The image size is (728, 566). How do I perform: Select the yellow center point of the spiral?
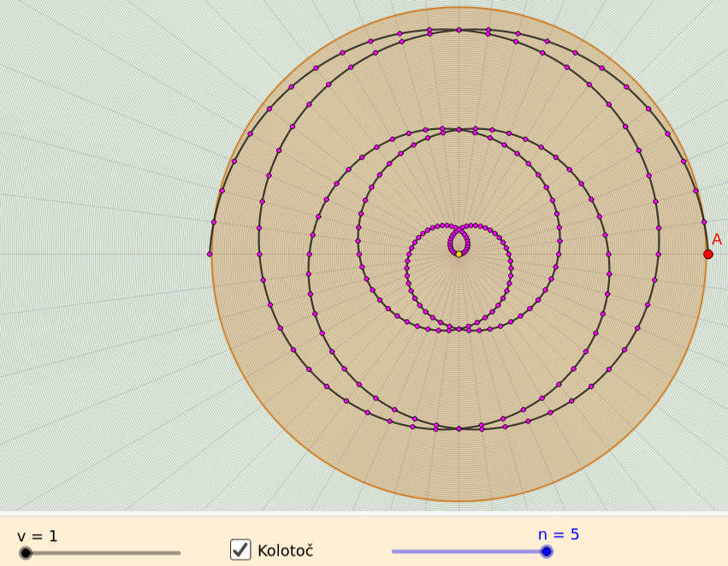tap(459, 254)
